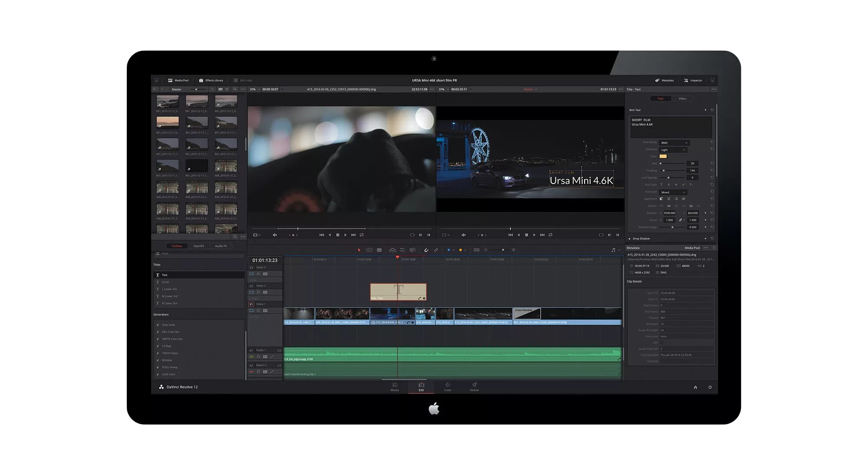The height and width of the screenshot is (475, 868).
Task: Toggle the Drop Shadow enable dot
Action: tap(629, 239)
